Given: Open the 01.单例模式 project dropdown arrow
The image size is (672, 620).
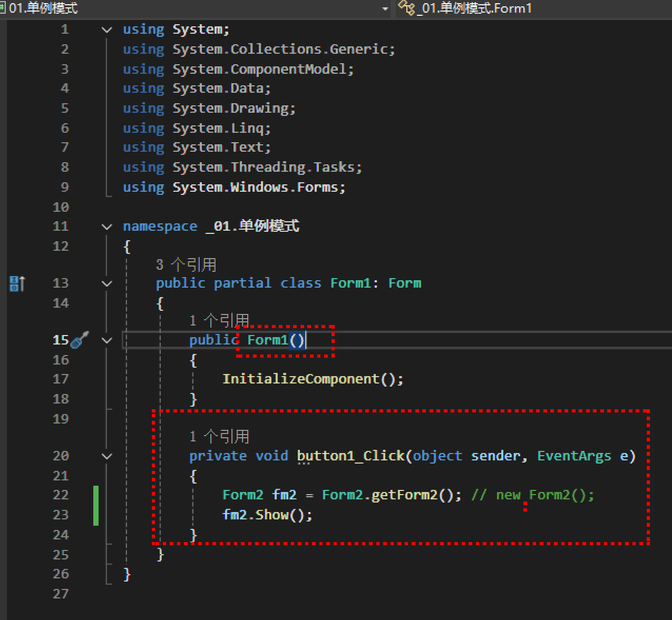Looking at the screenshot, I should tap(385, 8).
